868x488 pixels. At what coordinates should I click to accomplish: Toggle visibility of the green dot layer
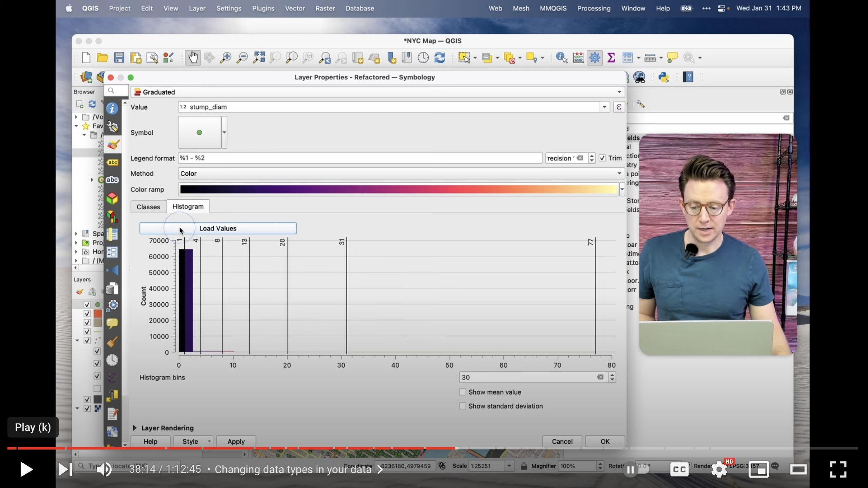[x=87, y=304]
